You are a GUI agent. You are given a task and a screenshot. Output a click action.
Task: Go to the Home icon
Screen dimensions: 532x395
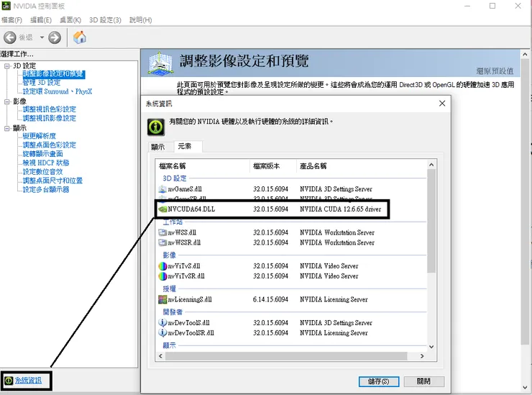coord(80,37)
